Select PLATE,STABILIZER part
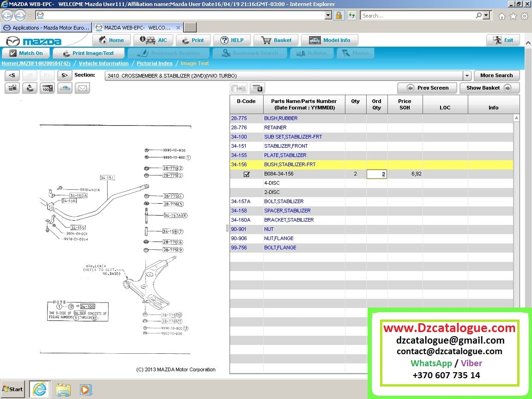Image resolution: width=532 pixels, height=399 pixels. [285, 155]
